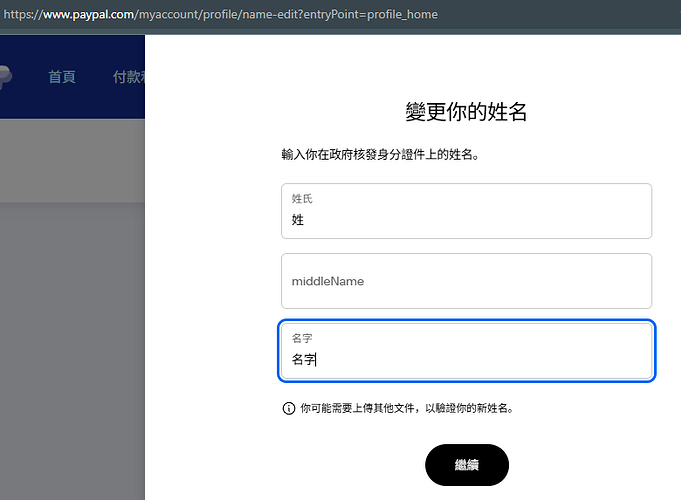Click the PayPal logo icon

[x=5, y=77]
